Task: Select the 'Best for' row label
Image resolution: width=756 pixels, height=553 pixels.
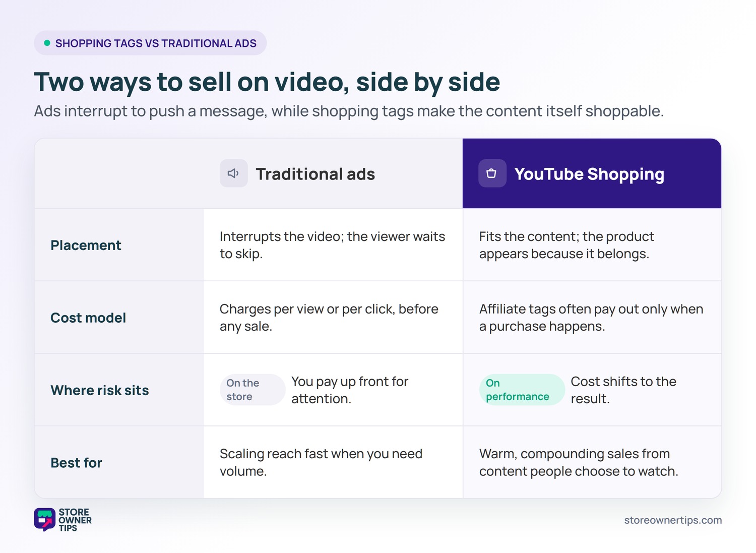Action: tap(76, 463)
